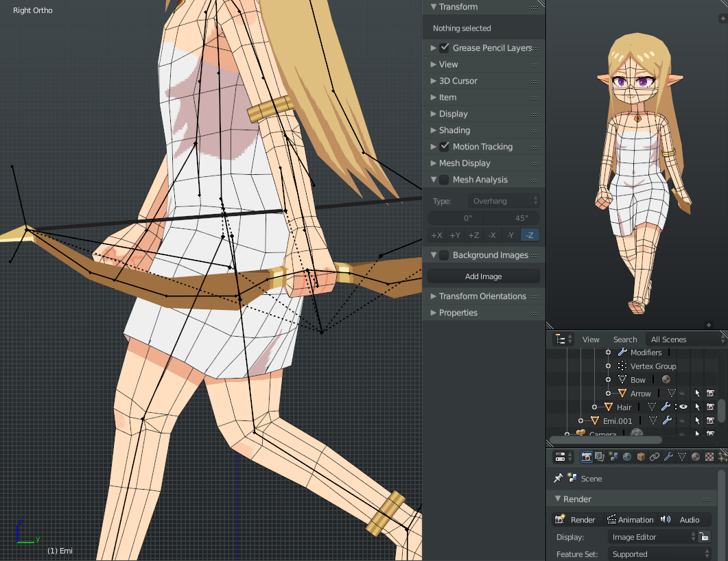Uncheck the Motion Tracking checkbox
Screen dimensions: 728x561
click(445, 147)
